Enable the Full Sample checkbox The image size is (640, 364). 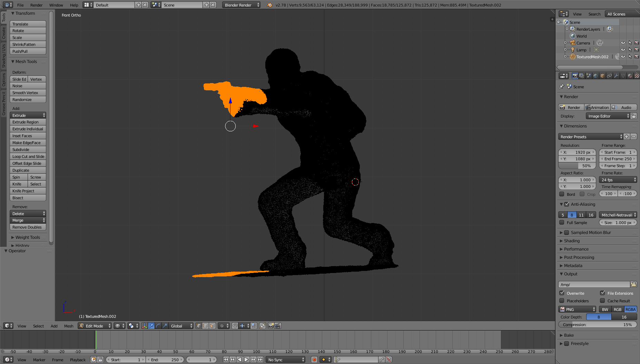tap(562, 223)
